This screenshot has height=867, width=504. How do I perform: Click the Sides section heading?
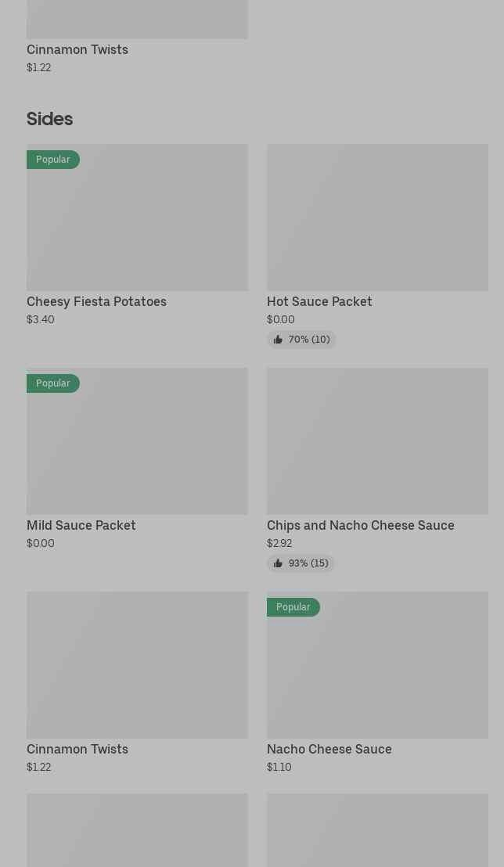49,119
